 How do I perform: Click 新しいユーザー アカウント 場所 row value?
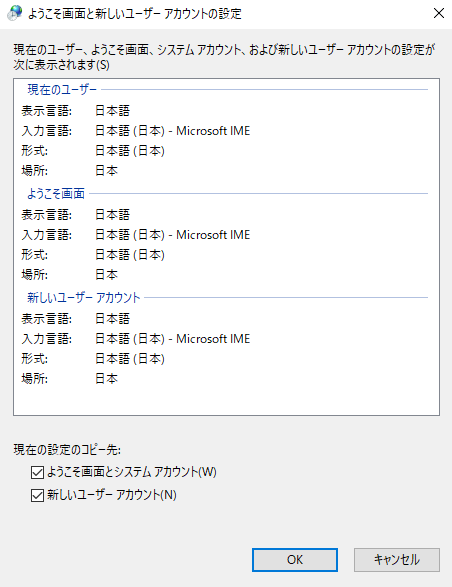(106, 379)
